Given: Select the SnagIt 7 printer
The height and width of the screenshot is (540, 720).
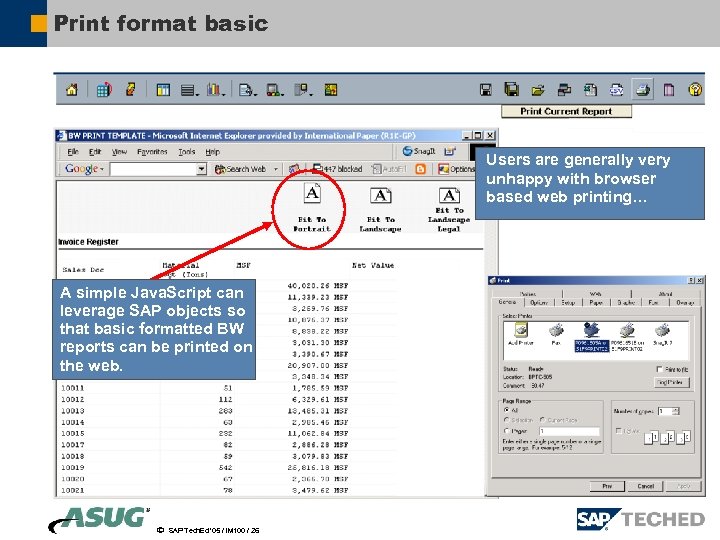Looking at the screenshot, I should click(663, 334).
